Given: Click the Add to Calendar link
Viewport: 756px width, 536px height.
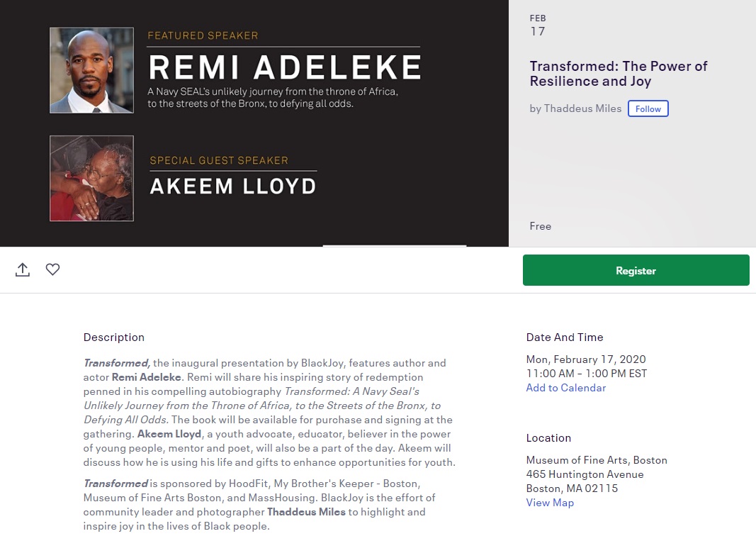Looking at the screenshot, I should point(566,388).
